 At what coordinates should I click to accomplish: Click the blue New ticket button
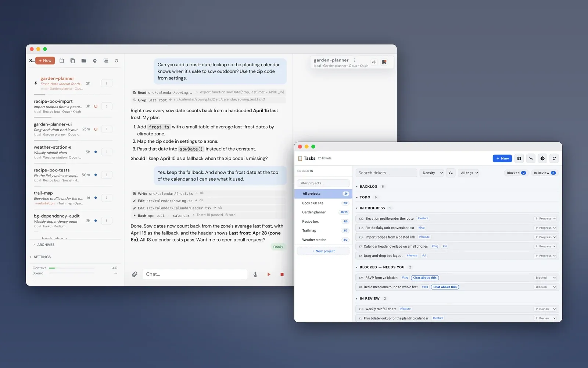[502, 158]
